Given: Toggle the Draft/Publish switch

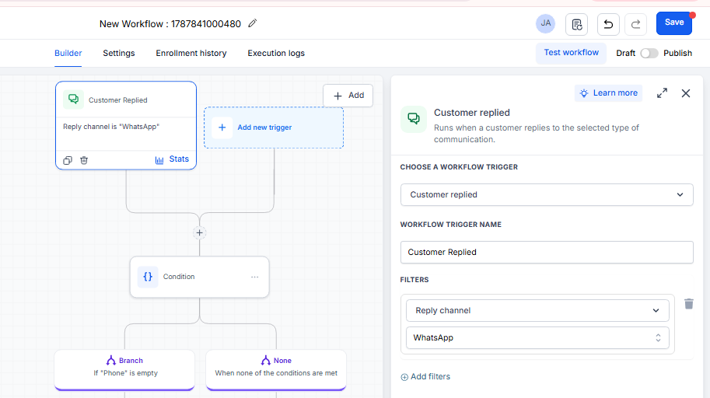Looking at the screenshot, I should 649,53.
